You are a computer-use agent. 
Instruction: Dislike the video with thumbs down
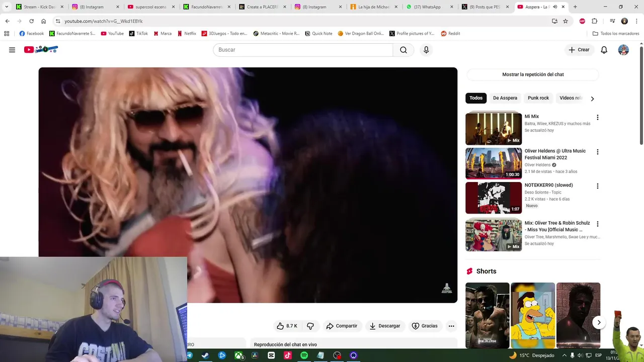click(310, 326)
